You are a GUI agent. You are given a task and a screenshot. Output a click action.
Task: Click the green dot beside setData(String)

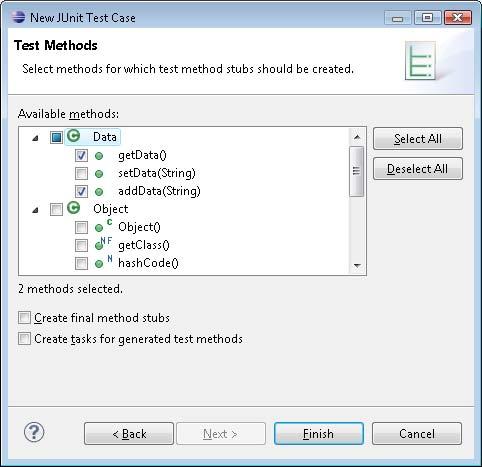[99, 174]
